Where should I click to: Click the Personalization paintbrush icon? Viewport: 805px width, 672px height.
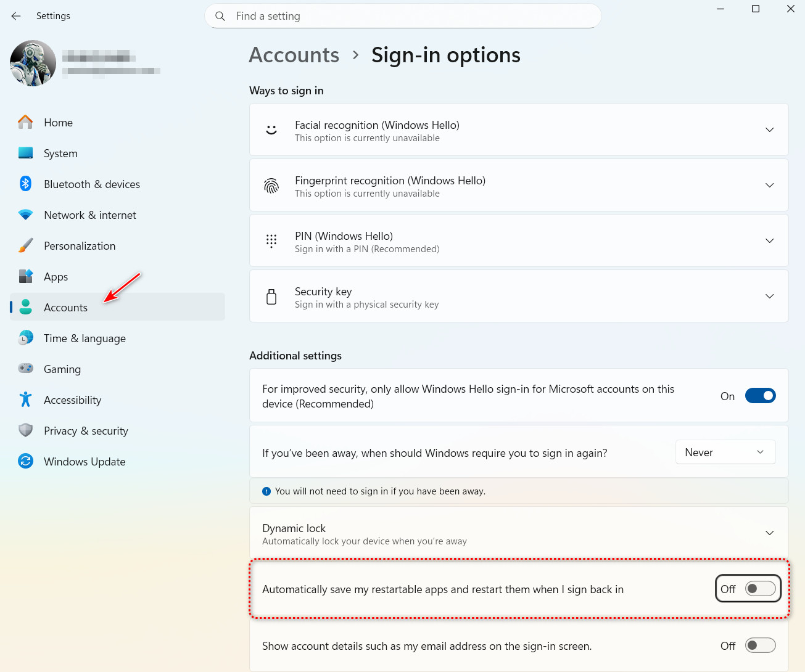tap(25, 245)
